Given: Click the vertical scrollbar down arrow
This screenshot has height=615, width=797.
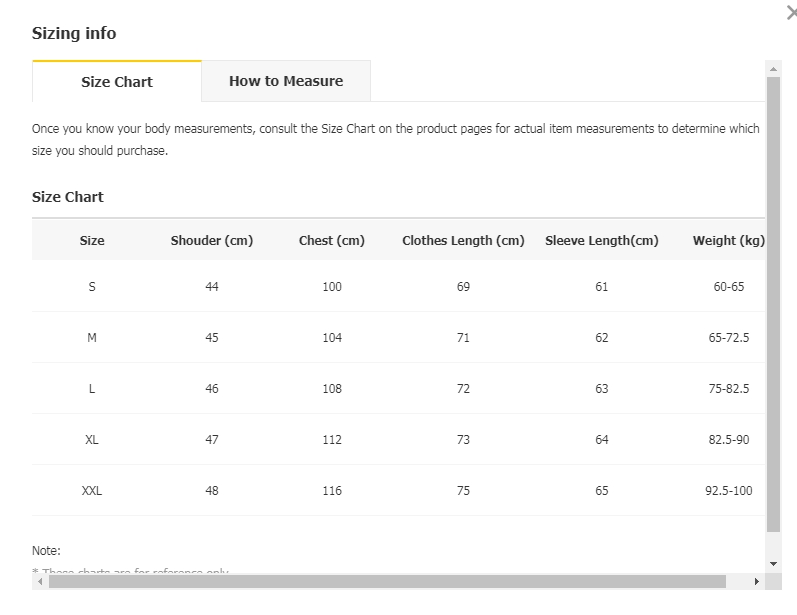Looking at the screenshot, I should (x=773, y=564).
